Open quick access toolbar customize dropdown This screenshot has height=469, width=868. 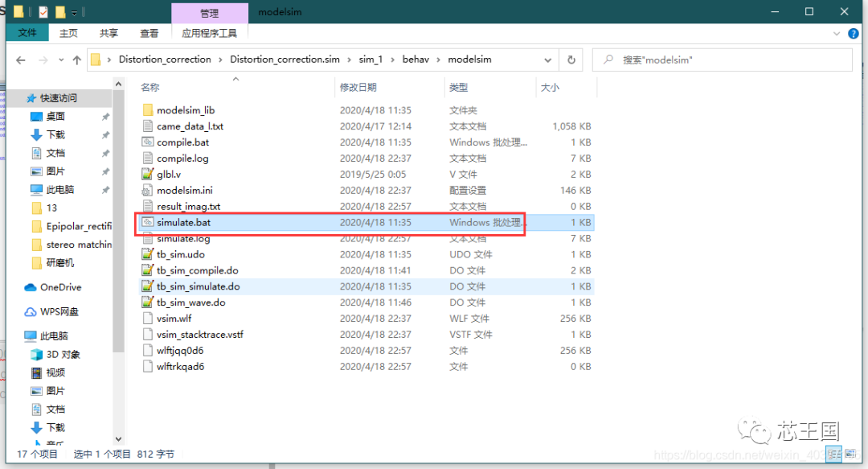click(x=74, y=12)
